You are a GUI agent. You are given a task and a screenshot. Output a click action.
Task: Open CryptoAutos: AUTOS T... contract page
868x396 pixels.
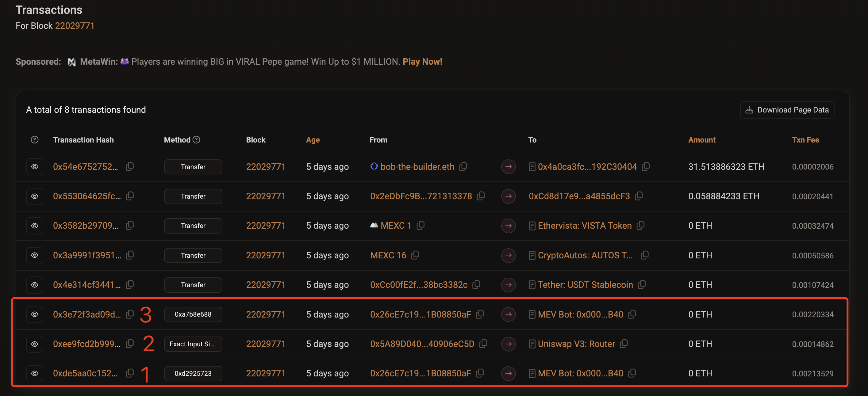585,255
